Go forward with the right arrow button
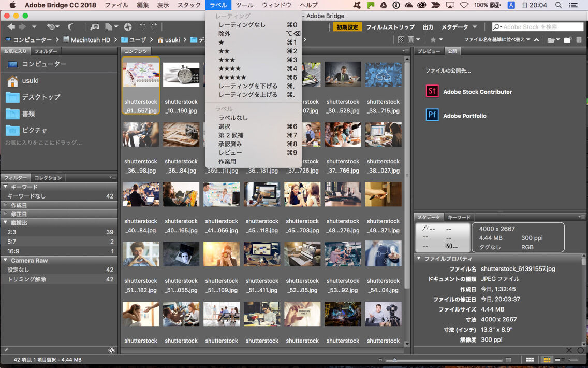 pyautogui.click(x=22, y=26)
